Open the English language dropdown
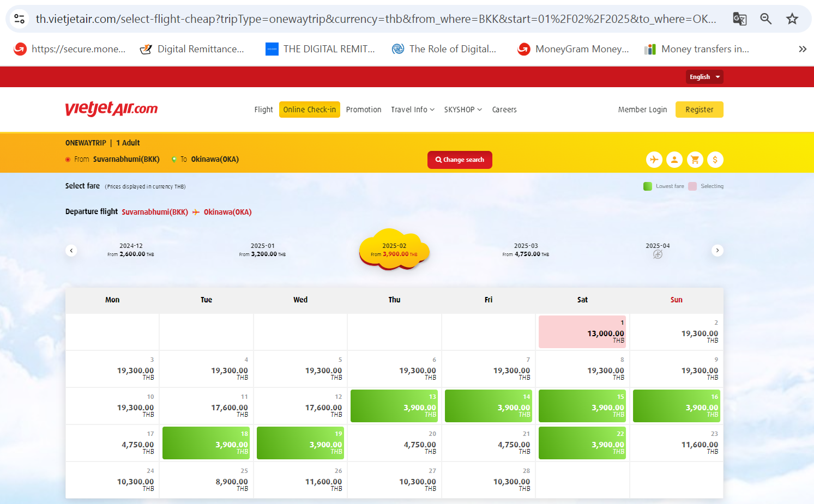This screenshot has height=504, width=814. click(x=704, y=77)
